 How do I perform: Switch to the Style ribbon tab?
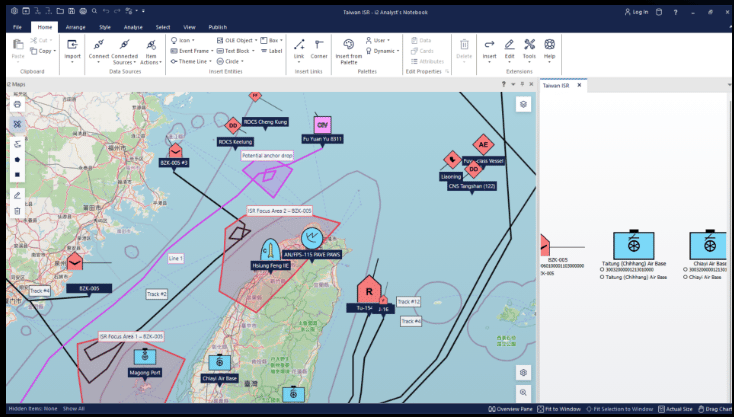[105, 27]
